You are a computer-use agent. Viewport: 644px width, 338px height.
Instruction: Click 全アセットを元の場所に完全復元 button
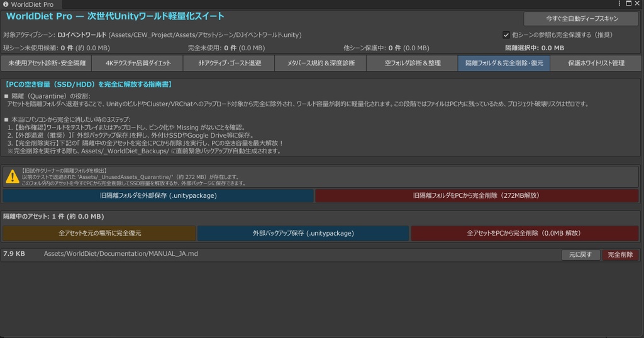pyautogui.click(x=99, y=233)
